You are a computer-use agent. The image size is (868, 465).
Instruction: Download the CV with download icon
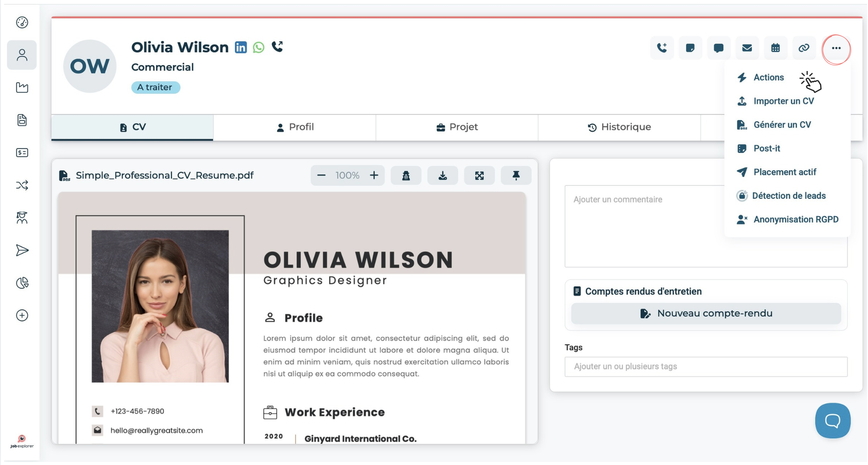click(x=443, y=176)
